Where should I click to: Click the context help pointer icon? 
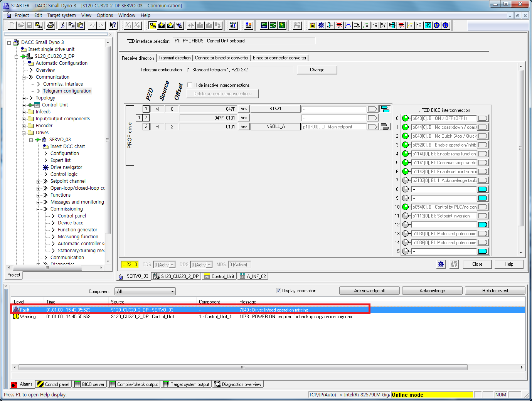click(x=113, y=25)
